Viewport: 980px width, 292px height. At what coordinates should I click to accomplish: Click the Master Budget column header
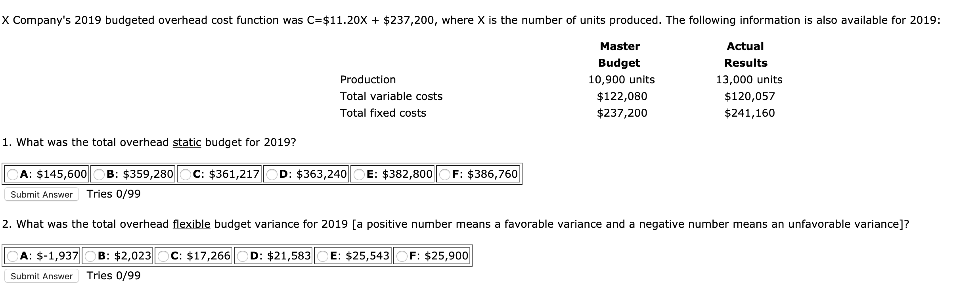tap(620, 54)
